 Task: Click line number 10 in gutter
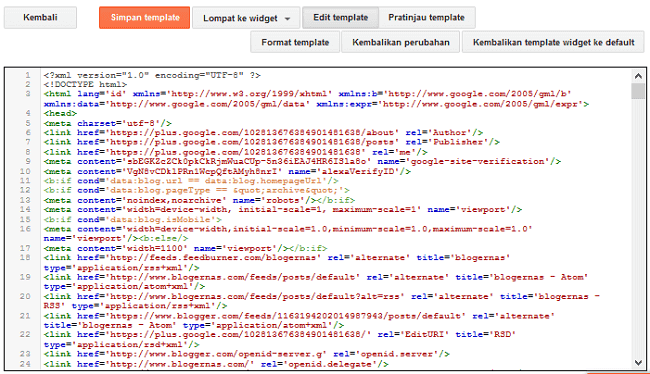25,171
